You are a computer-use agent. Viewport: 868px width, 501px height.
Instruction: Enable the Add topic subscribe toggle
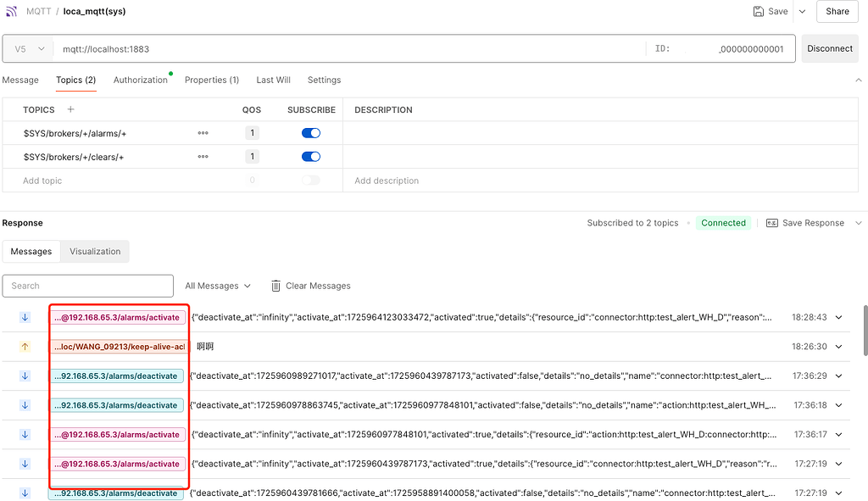click(309, 180)
